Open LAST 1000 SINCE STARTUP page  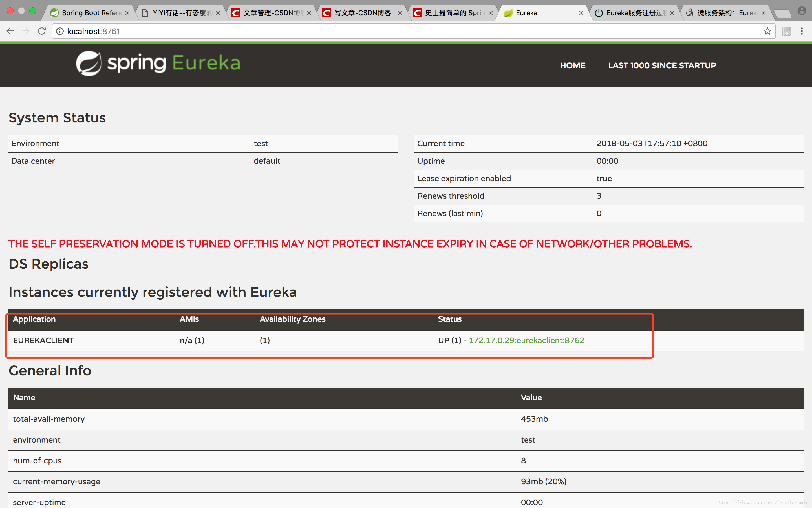[x=662, y=65]
